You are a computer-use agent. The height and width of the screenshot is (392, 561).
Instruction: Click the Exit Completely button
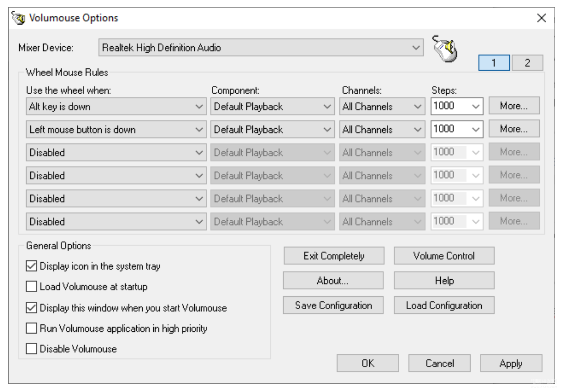[x=334, y=256]
